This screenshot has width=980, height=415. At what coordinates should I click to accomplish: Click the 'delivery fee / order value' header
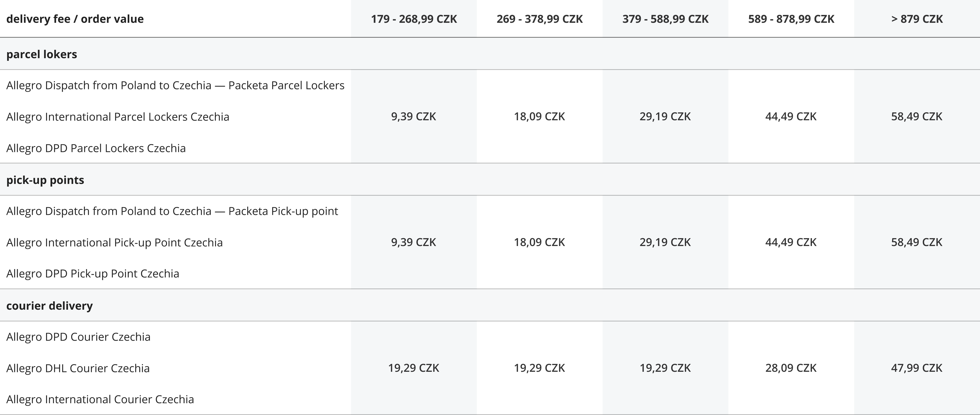click(75, 19)
